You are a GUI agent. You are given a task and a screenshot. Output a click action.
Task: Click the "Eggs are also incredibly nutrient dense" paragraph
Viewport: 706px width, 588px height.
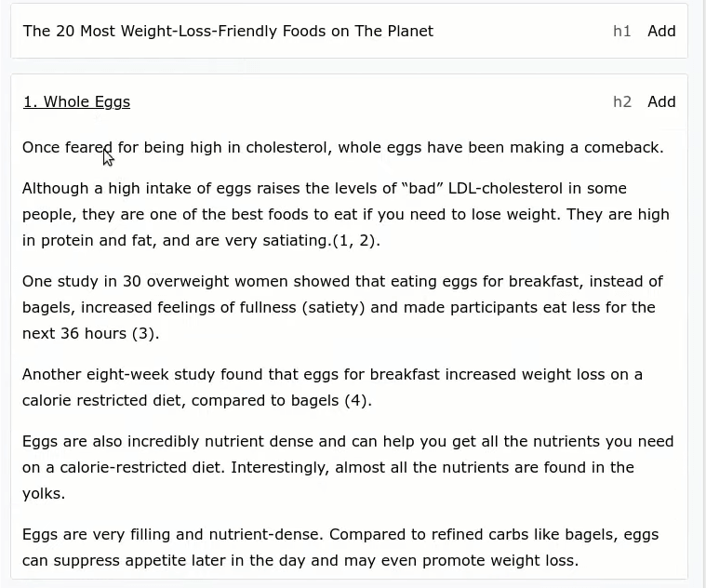(x=348, y=467)
